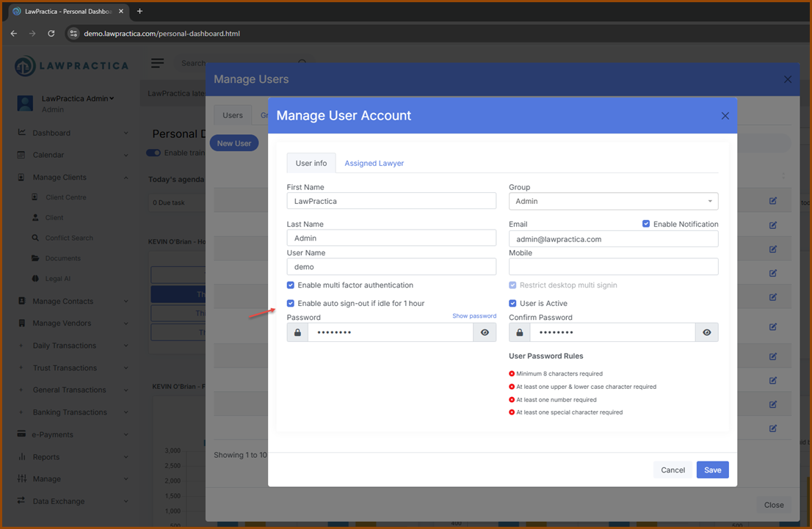Select Users tab in Manage Users window
812x529 pixels.
pyautogui.click(x=233, y=115)
